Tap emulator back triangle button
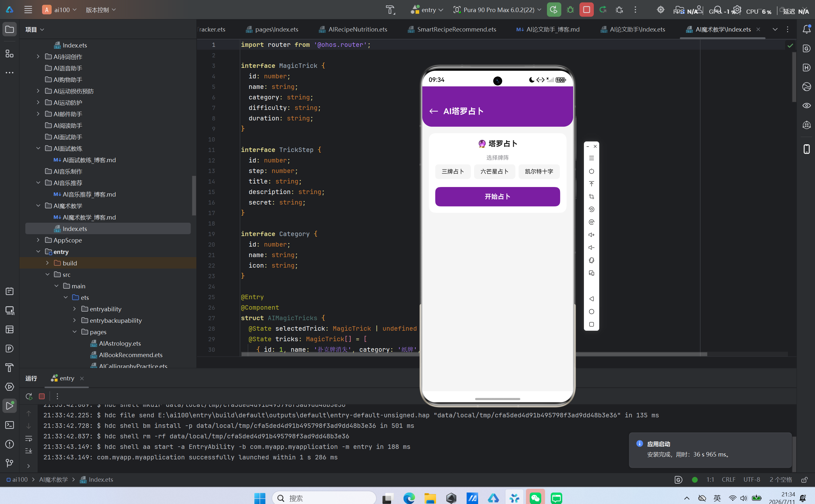This screenshot has height=504, width=815. (591, 299)
